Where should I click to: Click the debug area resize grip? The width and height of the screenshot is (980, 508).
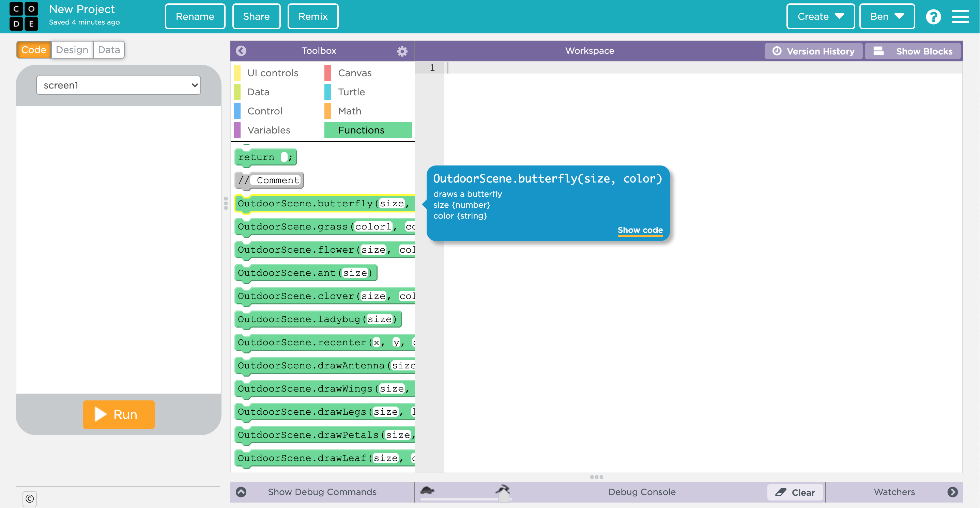click(596, 477)
